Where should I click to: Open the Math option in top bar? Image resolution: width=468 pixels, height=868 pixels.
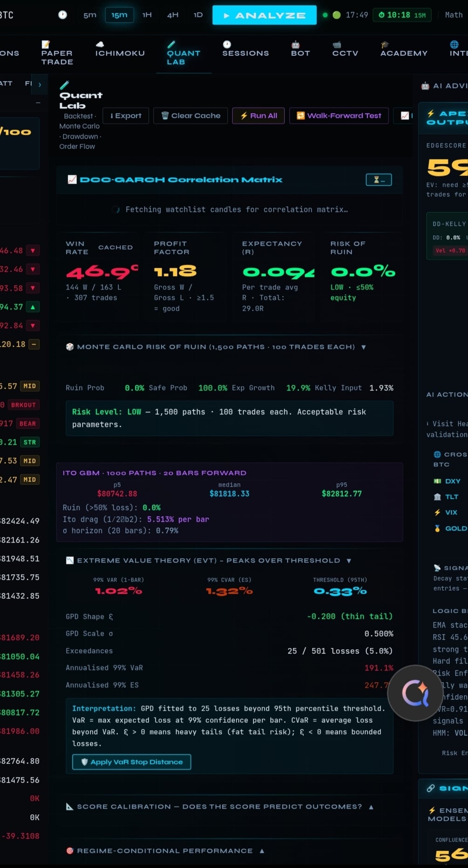pyautogui.click(x=454, y=15)
